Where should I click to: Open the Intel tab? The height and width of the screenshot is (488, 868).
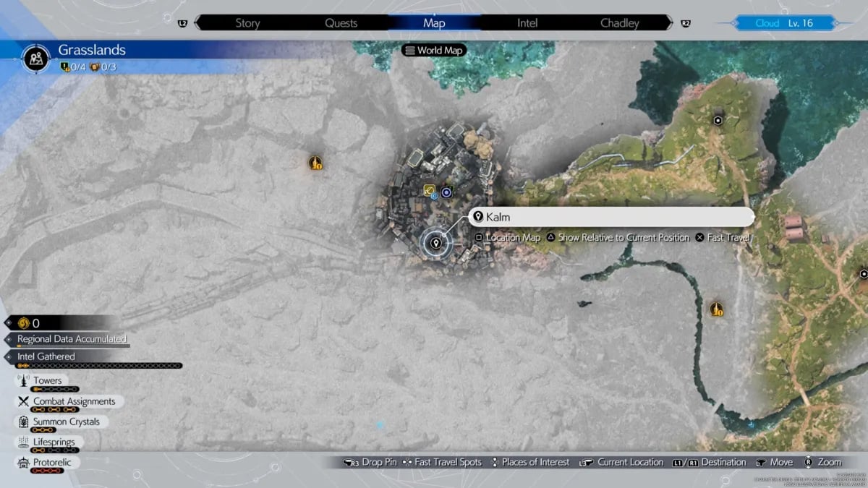[527, 23]
